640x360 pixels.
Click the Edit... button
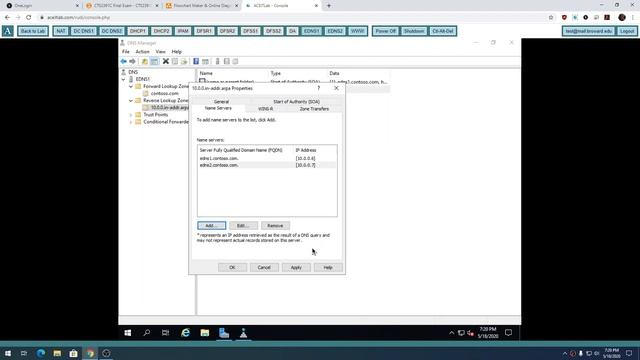point(243,226)
